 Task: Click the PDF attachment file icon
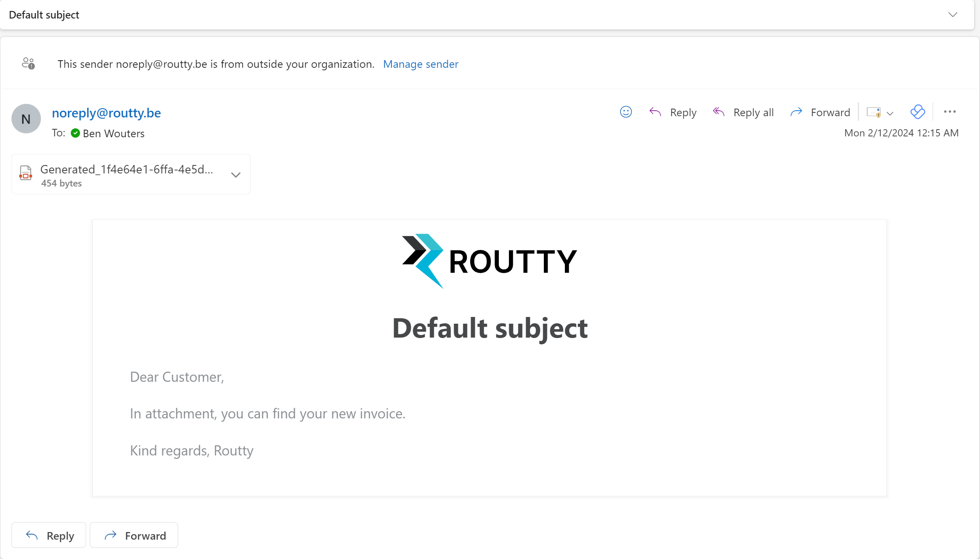26,173
